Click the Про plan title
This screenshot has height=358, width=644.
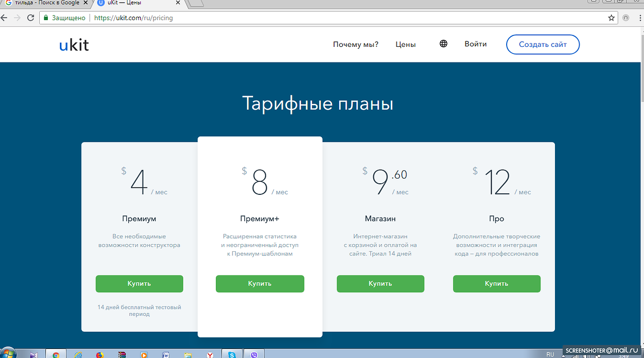(497, 219)
